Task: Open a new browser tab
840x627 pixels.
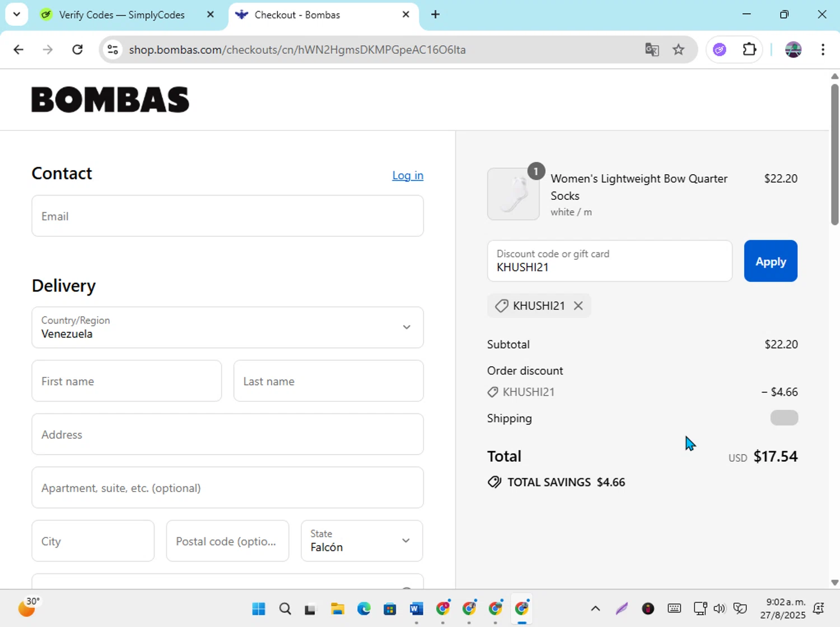Action: point(435,15)
